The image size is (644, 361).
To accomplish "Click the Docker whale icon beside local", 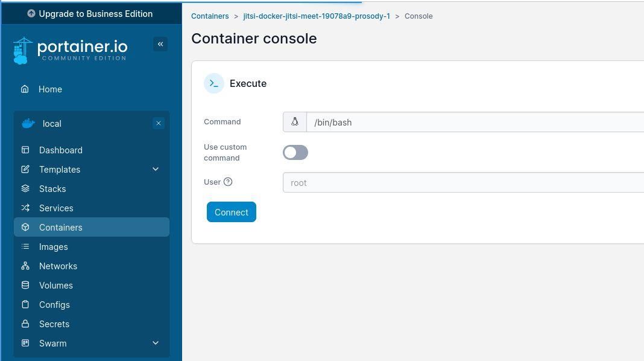I will point(28,123).
